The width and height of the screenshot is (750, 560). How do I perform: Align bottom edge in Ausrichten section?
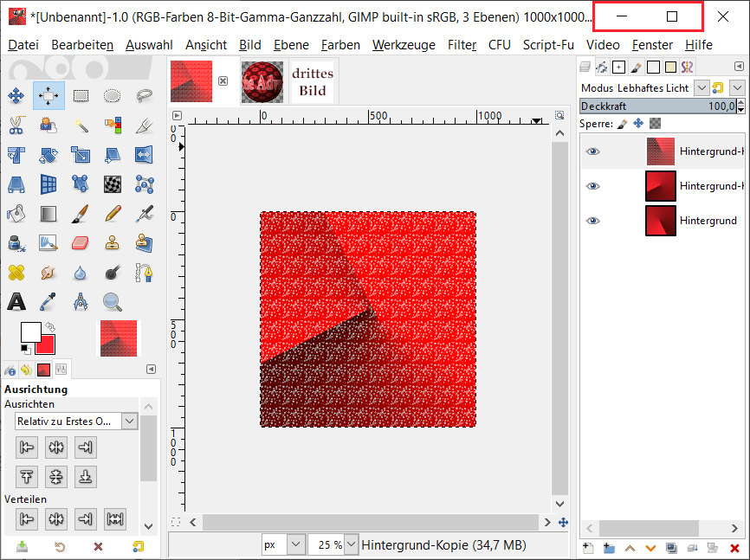click(85, 477)
